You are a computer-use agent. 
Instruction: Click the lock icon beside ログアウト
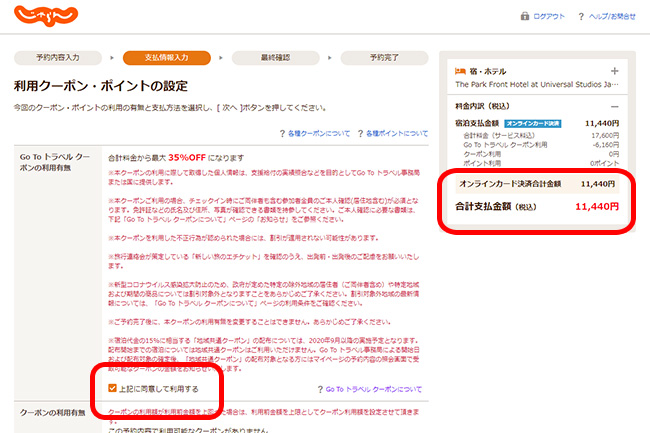[x=525, y=17]
